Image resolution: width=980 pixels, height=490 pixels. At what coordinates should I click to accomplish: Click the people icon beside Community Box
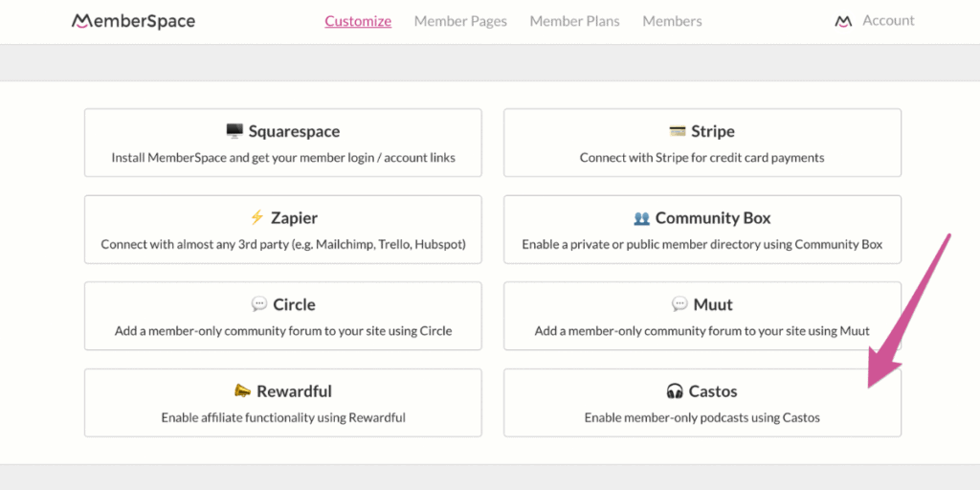[642, 218]
